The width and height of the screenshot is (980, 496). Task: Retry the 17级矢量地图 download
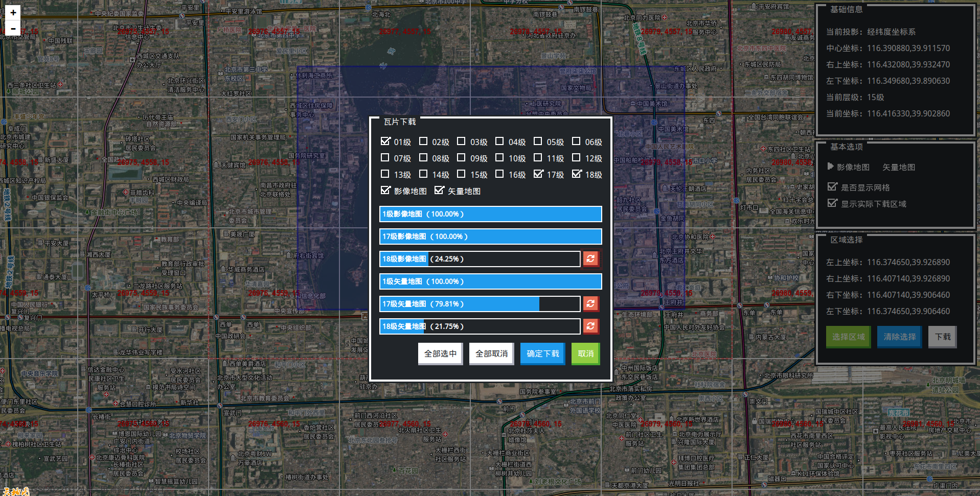590,303
